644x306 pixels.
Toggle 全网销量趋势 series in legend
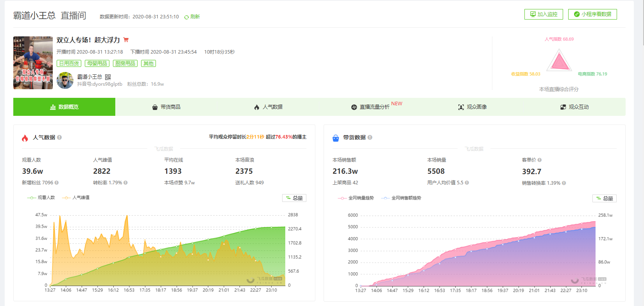coord(356,198)
